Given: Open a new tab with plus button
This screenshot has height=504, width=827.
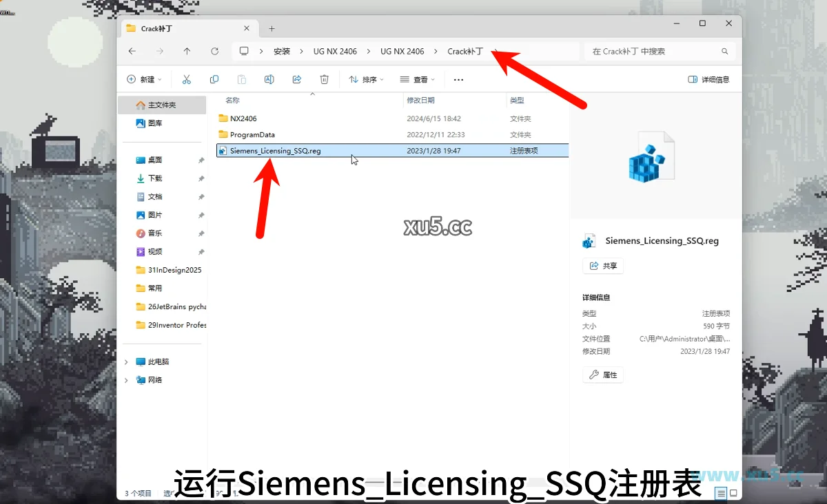Looking at the screenshot, I should pos(272,28).
